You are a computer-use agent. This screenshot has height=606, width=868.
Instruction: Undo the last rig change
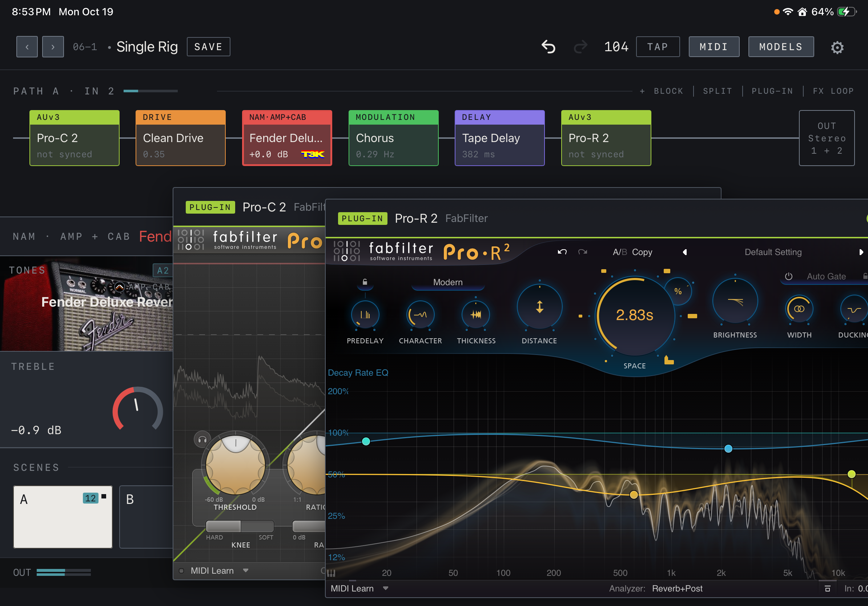point(548,47)
